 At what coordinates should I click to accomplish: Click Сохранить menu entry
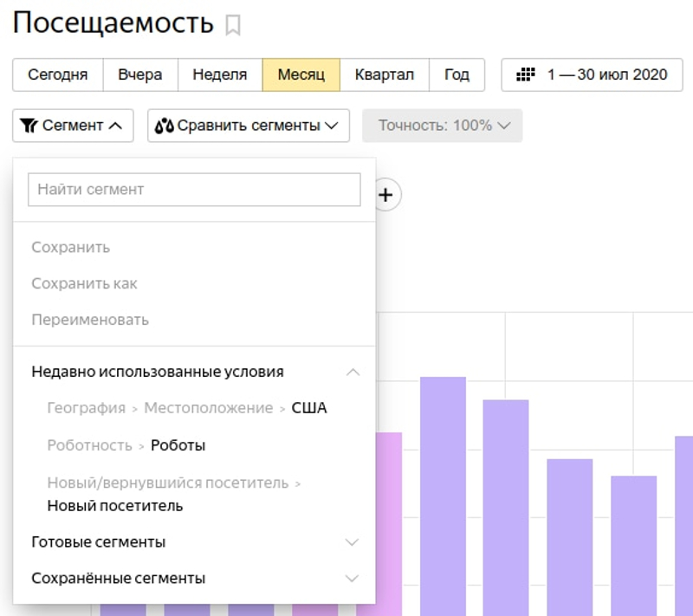tap(71, 248)
